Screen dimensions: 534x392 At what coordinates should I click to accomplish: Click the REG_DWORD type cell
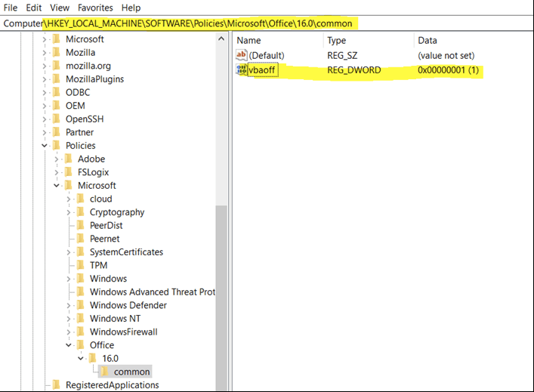click(354, 70)
